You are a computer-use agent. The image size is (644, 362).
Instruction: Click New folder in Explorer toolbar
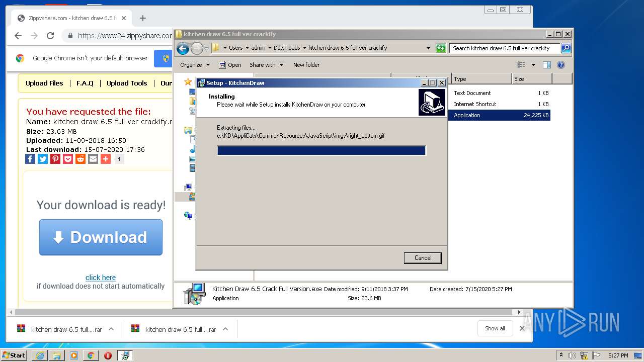(x=306, y=65)
